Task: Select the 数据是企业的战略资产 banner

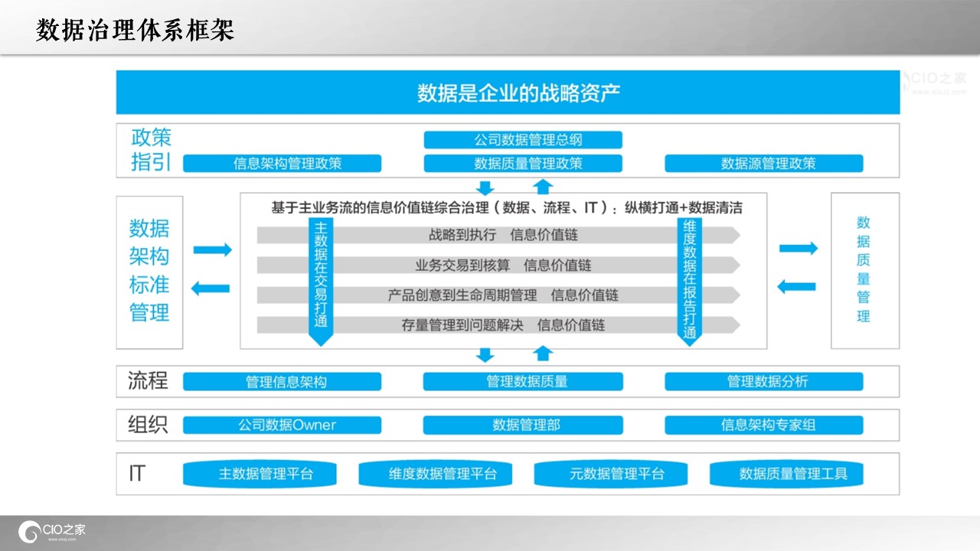Action: pos(508,93)
